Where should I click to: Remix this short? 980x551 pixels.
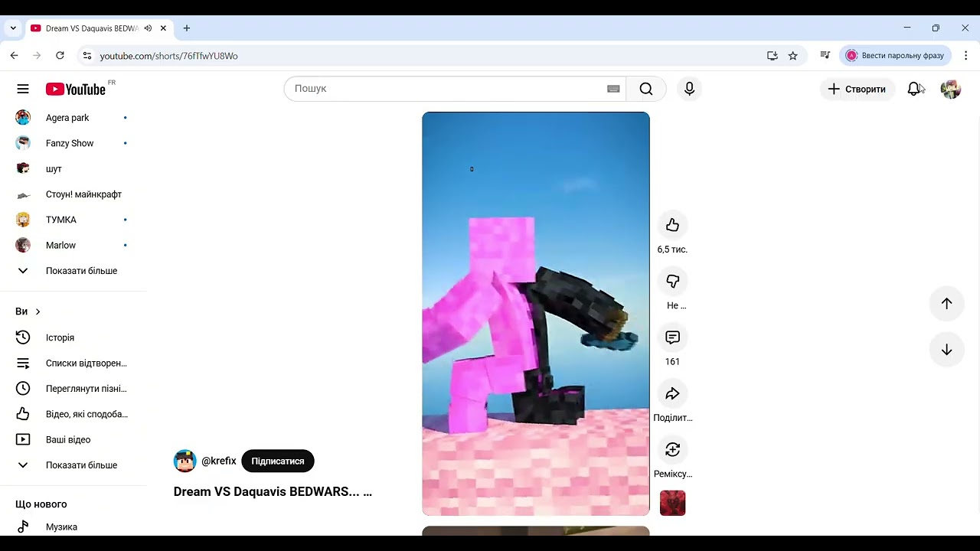coord(672,450)
